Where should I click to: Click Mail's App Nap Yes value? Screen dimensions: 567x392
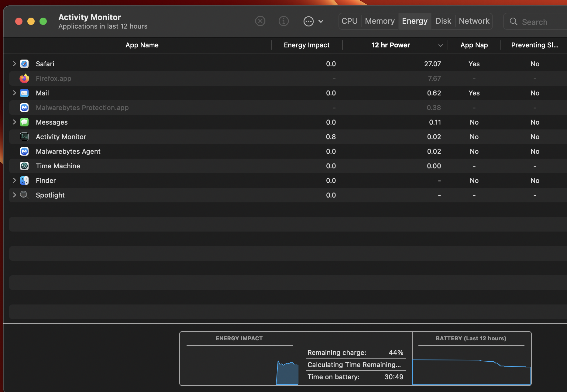click(474, 93)
